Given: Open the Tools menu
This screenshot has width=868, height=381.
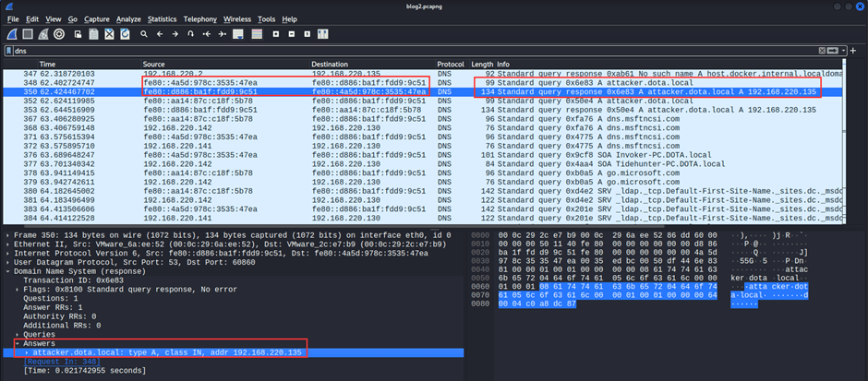Looking at the screenshot, I should click(266, 19).
